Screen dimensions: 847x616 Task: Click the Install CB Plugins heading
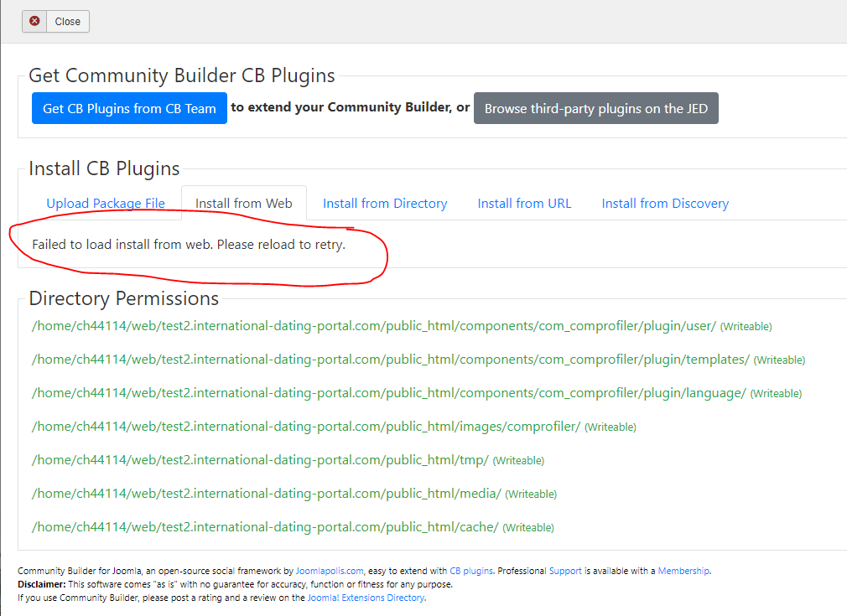tap(104, 168)
